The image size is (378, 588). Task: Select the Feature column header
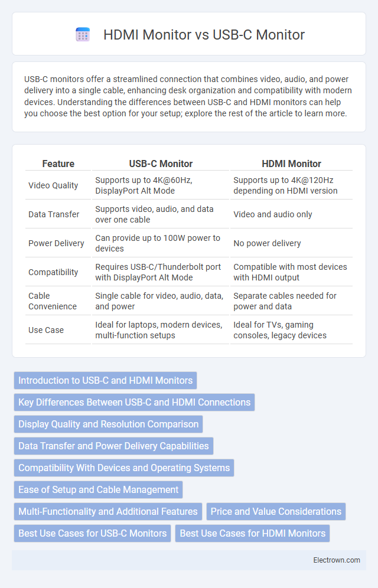click(58, 164)
